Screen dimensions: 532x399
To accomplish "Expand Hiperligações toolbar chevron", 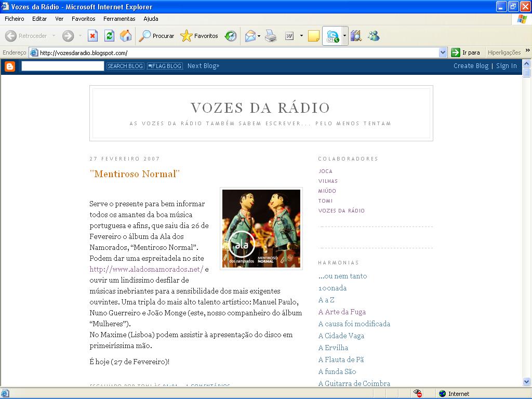I will (x=528, y=50).
